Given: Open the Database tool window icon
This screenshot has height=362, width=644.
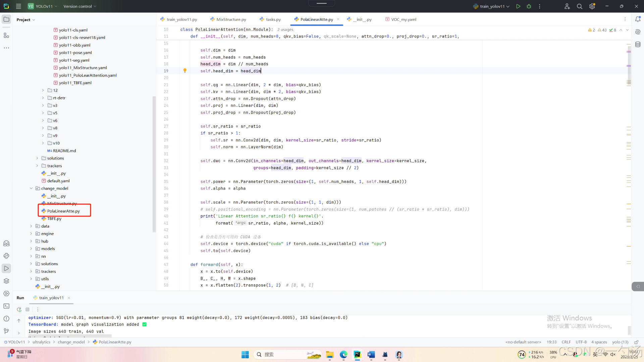Looking at the screenshot, I should tap(638, 45).
